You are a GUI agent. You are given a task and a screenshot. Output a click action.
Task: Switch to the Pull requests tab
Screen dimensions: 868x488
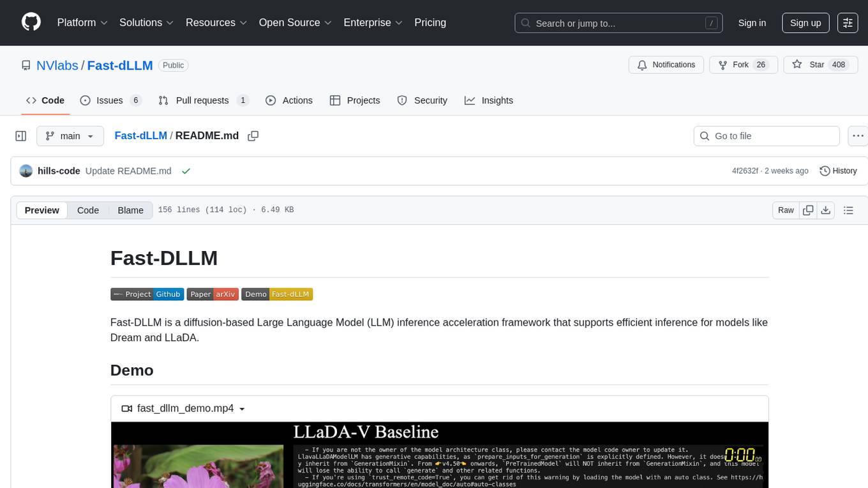tap(203, 100)
